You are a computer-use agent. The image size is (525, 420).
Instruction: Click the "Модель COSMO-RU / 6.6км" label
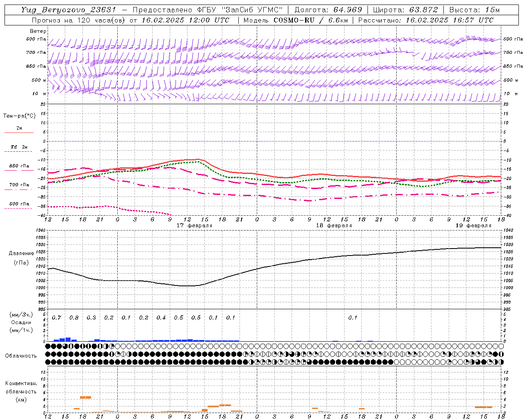295,20
